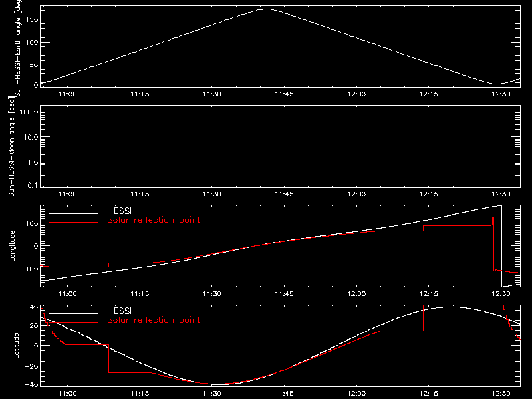Click 0 tick on Sun-HESSI-Earth angle axis

point(36,85)
